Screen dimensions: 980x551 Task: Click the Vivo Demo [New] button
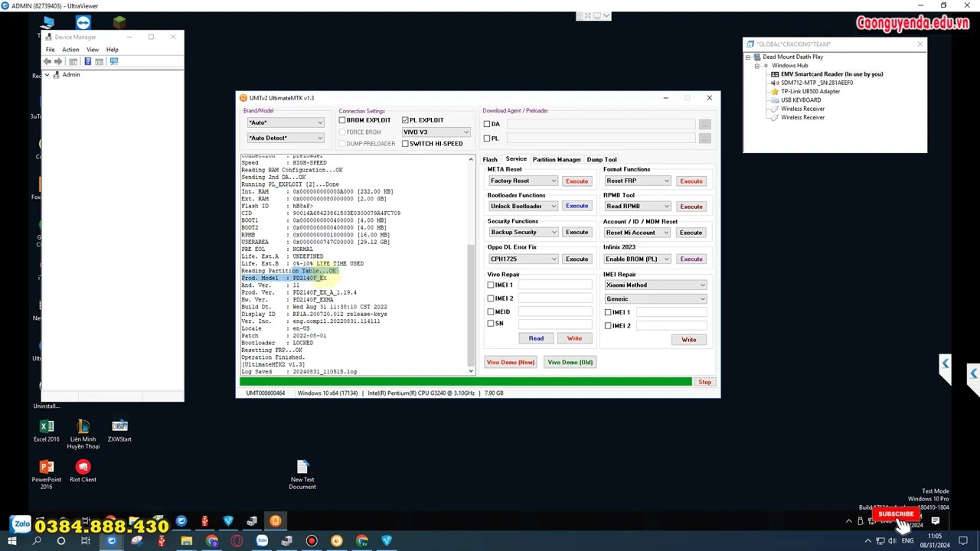[511, 362]
